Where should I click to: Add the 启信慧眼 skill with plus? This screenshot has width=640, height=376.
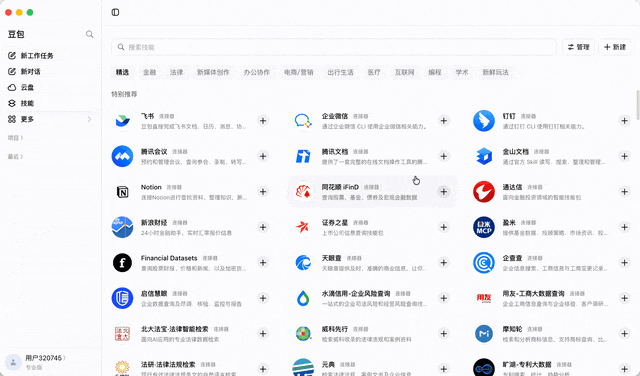click(x=263, y=298)
